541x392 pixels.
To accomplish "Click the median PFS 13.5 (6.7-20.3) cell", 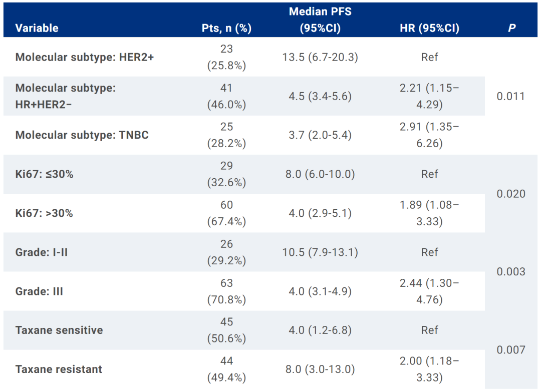I will tap(320, 57).
